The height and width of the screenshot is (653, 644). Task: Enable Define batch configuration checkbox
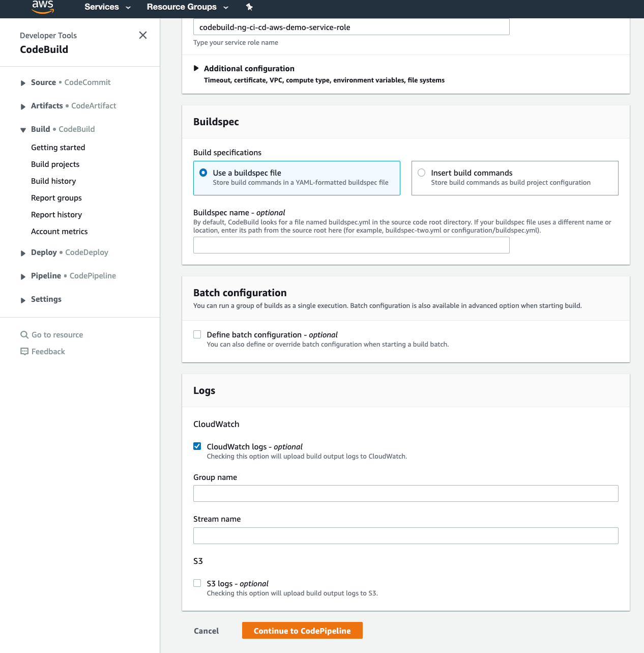[197, 334]
